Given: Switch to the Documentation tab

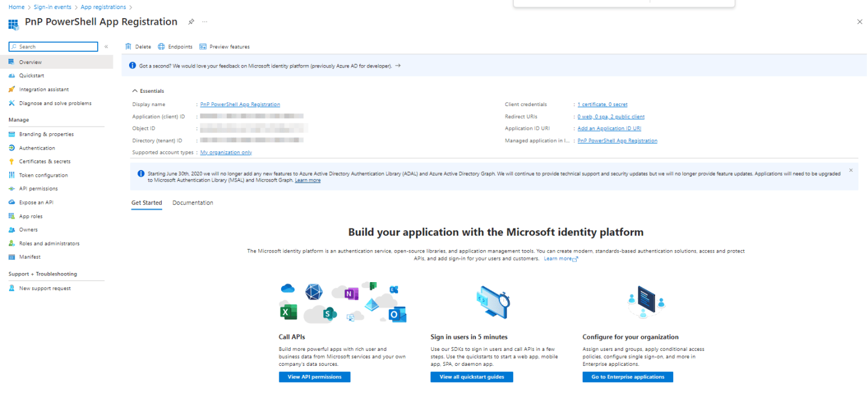Looking at the screenshot, I should tap(193, 203).
